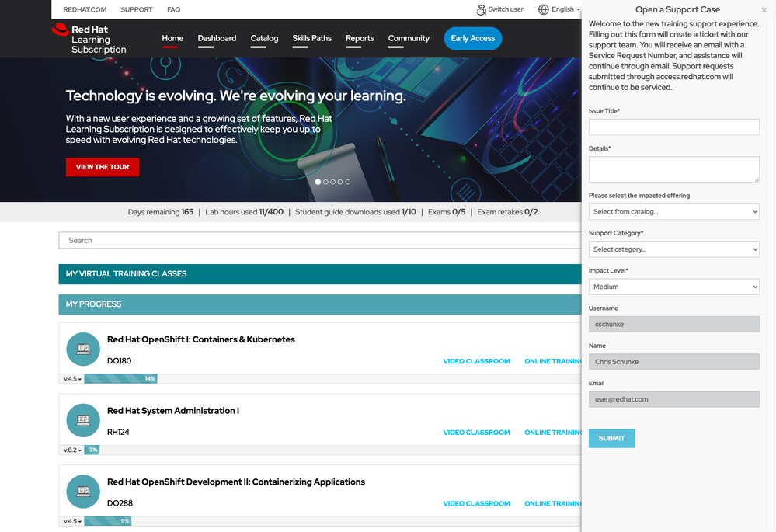776x532 pixels.
Task: Go to the Catalog navigation tab
Action: point(264,38)
